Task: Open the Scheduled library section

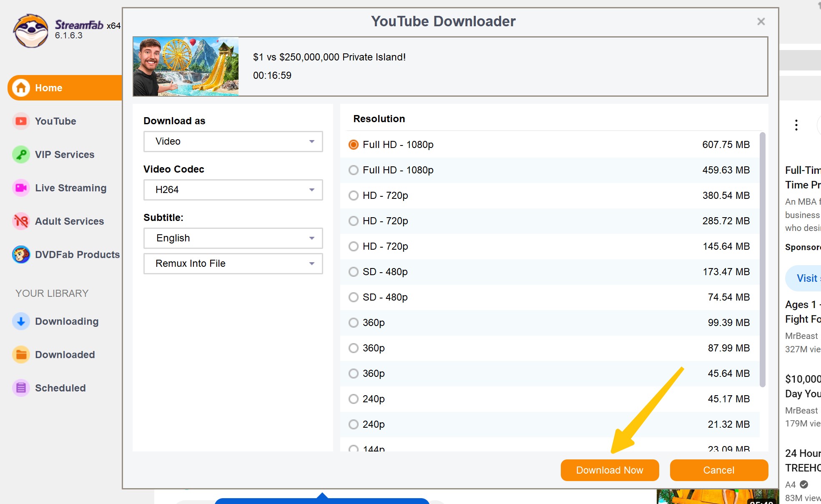Action: (60, 388)
